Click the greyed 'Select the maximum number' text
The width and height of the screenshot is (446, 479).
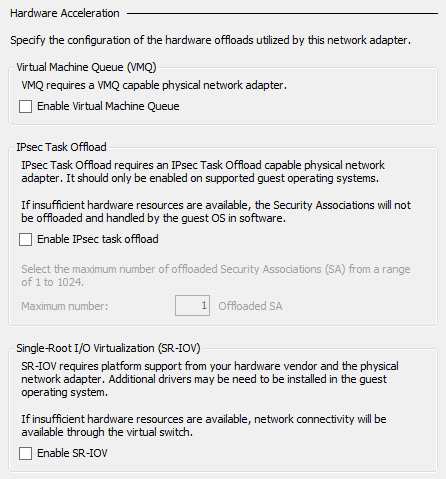tap(216, 275)
